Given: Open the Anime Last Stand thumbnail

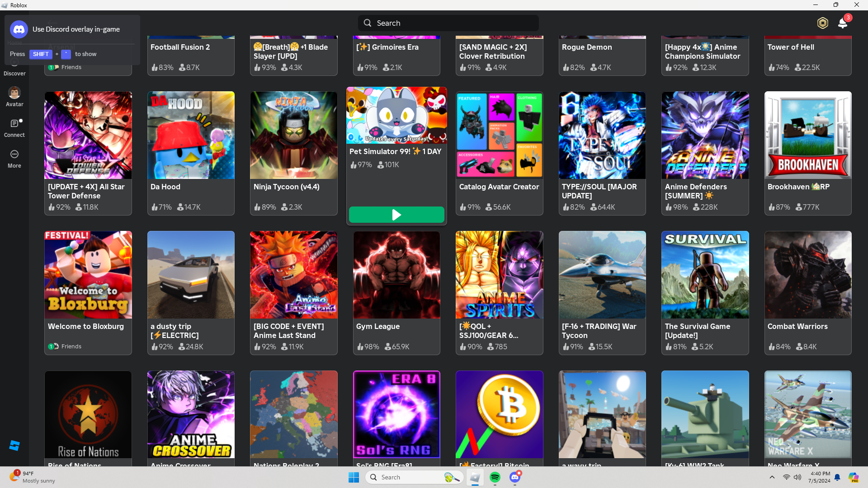Looking at the screenshot, I should [294, 275].
